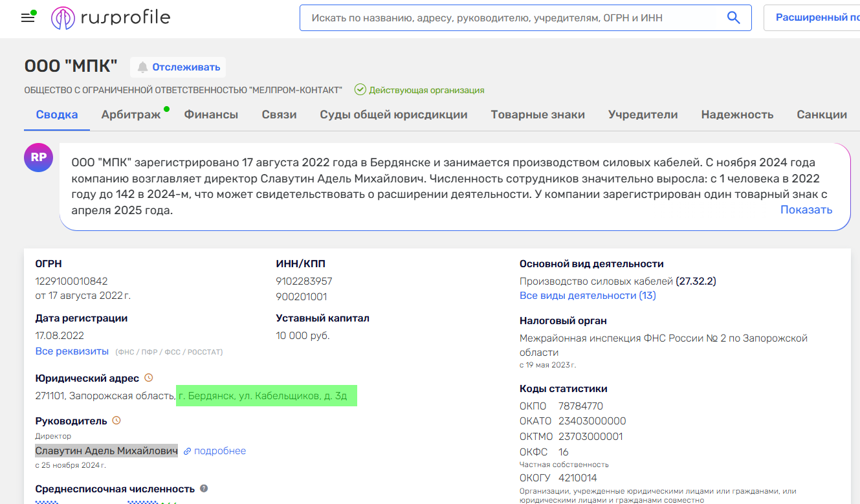Open the Финансы tab
860x504 pixels.
click(x=211, y=115)
